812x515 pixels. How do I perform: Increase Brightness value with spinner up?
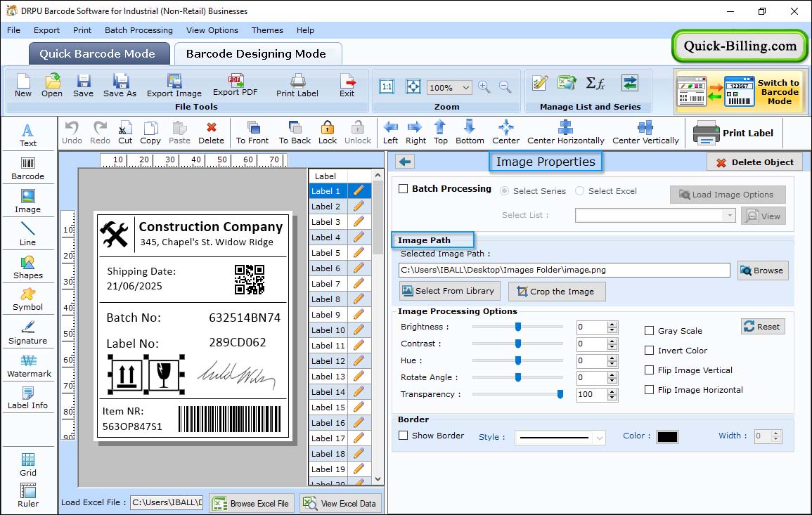pyautogui.click(x=612, y=324)
